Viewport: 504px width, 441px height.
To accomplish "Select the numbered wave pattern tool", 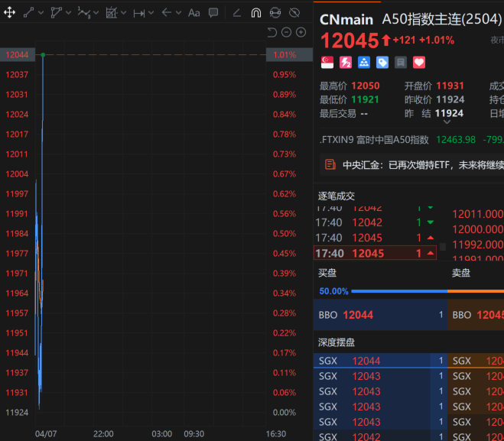I will 83,13.
